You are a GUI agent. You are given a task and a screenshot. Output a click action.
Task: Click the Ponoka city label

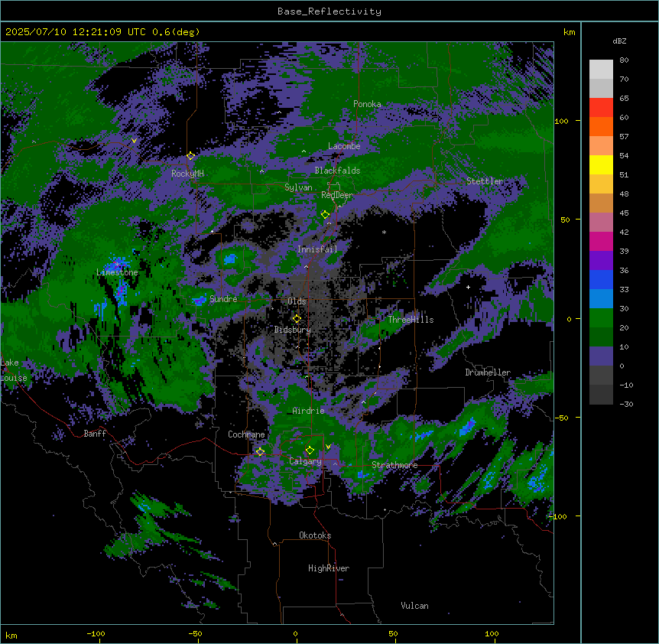click(367, 104)
